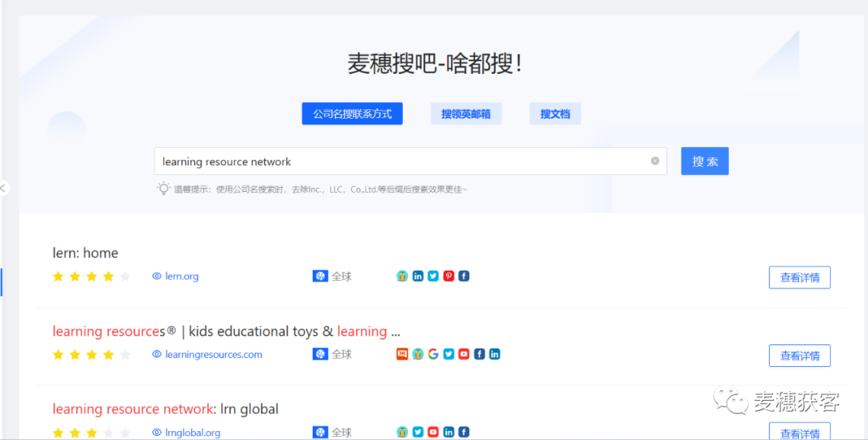This screenshot has height=440, width=868.
Task: Open the lern.org link
Action: [x=182, y=276]
